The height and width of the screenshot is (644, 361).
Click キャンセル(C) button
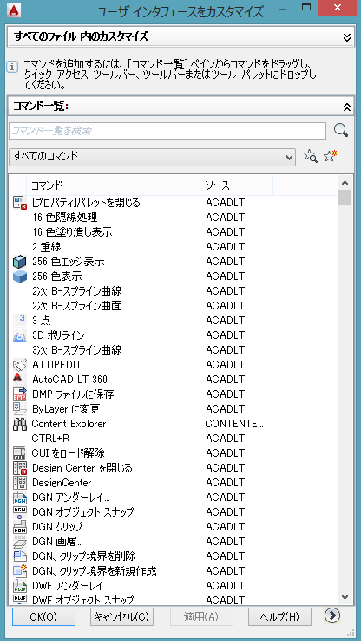[121, 616]
